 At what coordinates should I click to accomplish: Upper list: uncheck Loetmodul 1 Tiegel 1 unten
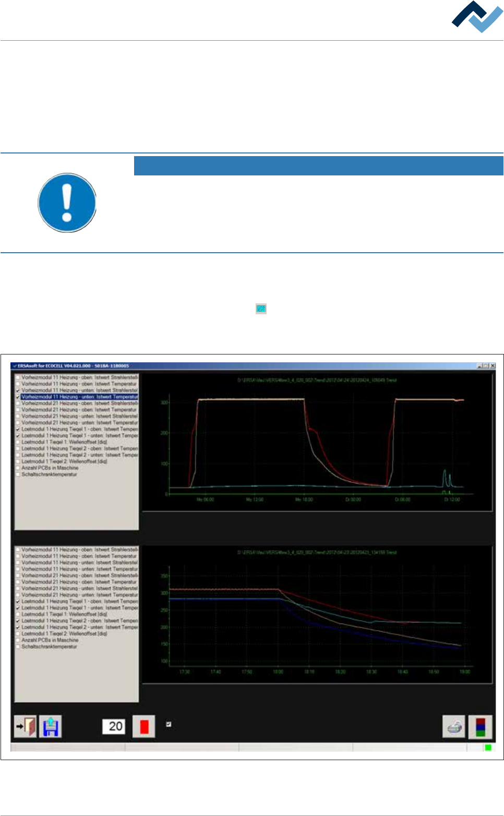click(x=18, y=435)
